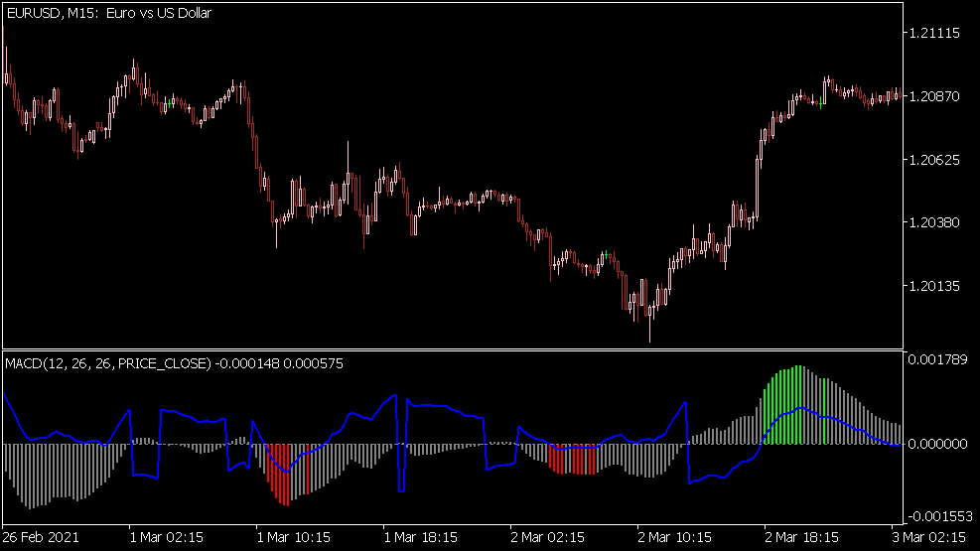The width and height of the screenshot is (980, 551).
Task: Click the 1 Mar 18:15 time label
Action: pos(421,536)
